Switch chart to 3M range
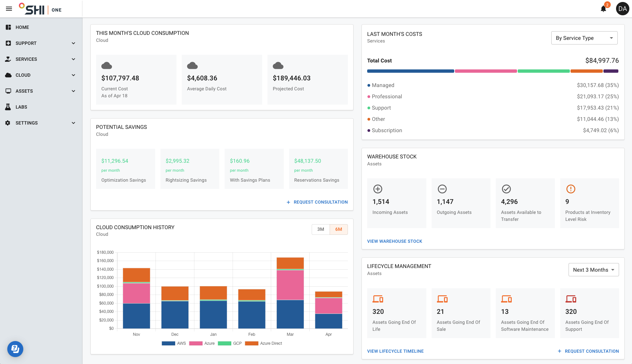The height and width of the screenshot is (364, 632). pos(321,229)
